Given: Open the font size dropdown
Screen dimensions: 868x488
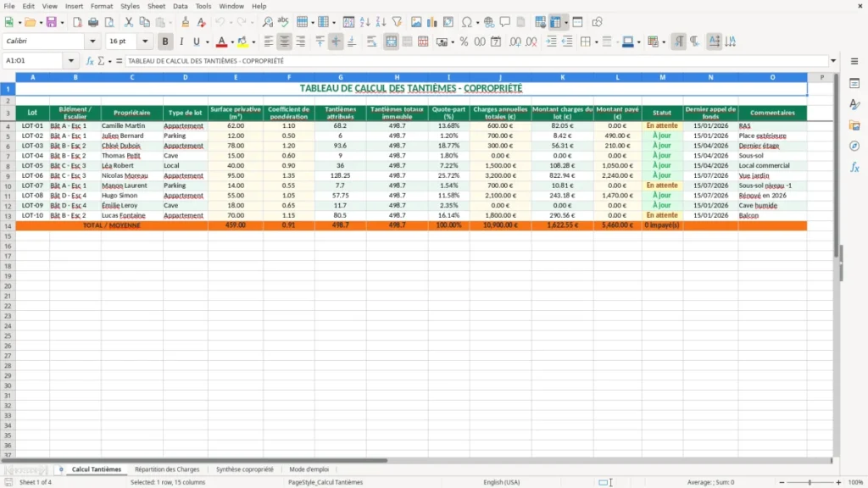Looking at the screenshot, I should click(145, 42).
